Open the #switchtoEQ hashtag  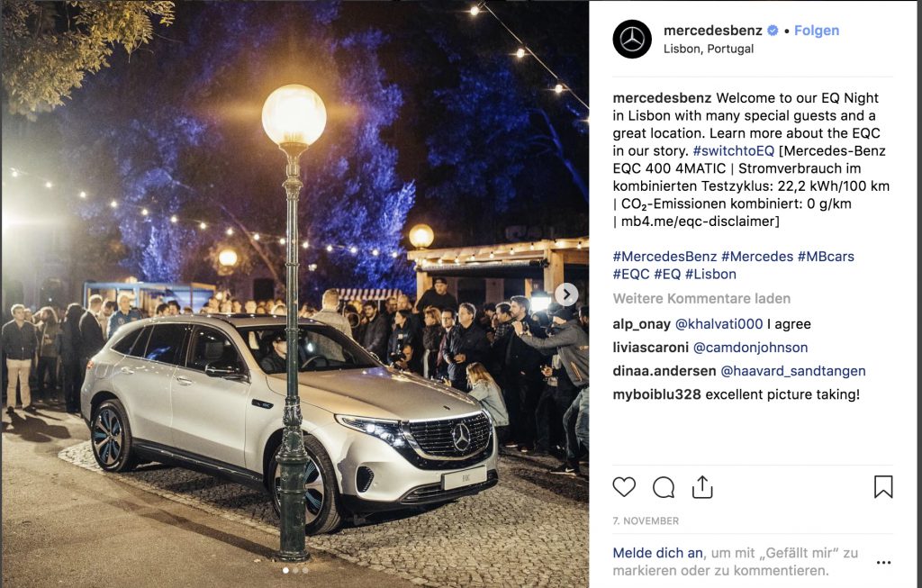(733, 151)
